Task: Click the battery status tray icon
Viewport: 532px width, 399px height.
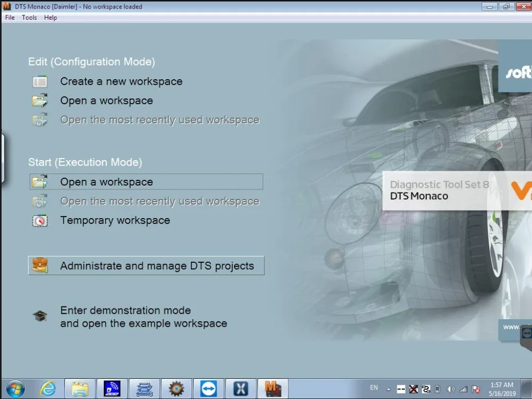Action: pos(438,389)
